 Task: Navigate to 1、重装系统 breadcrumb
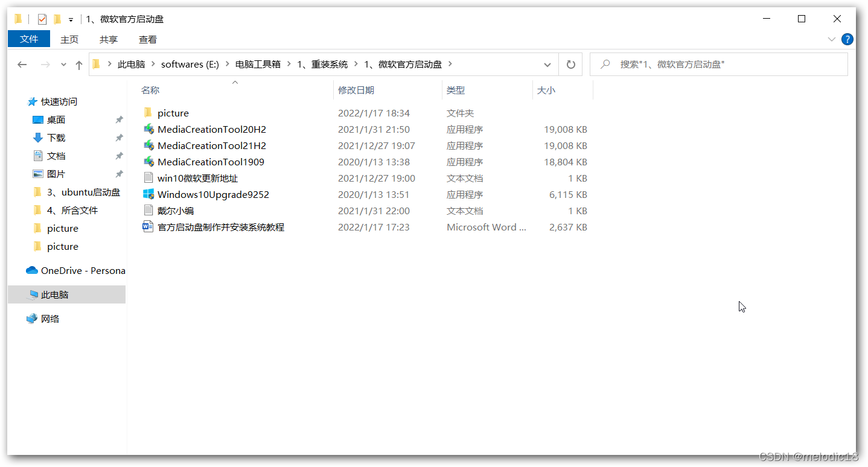click(x=322, y=65)
